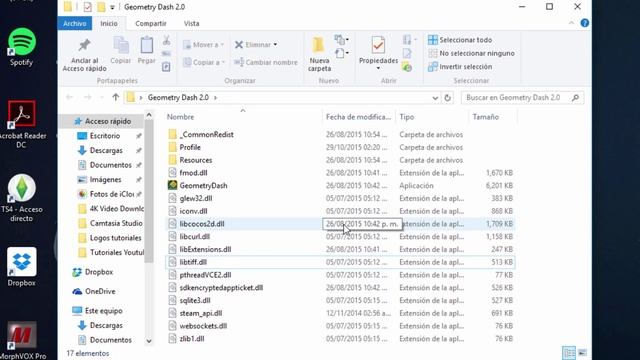This screenshot has width=640, height=360.
Task: Select libcurl.dll file
Action: click(x=195, y=236)
